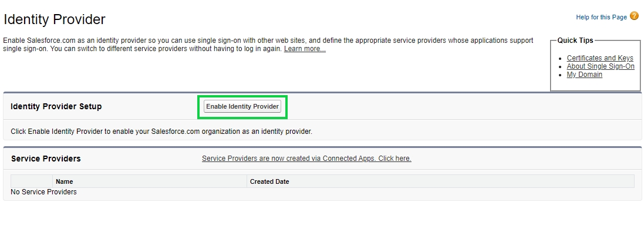The image size is (644, 229).
Task: Click the Quick Tips box title
Action: click(575, 41)
